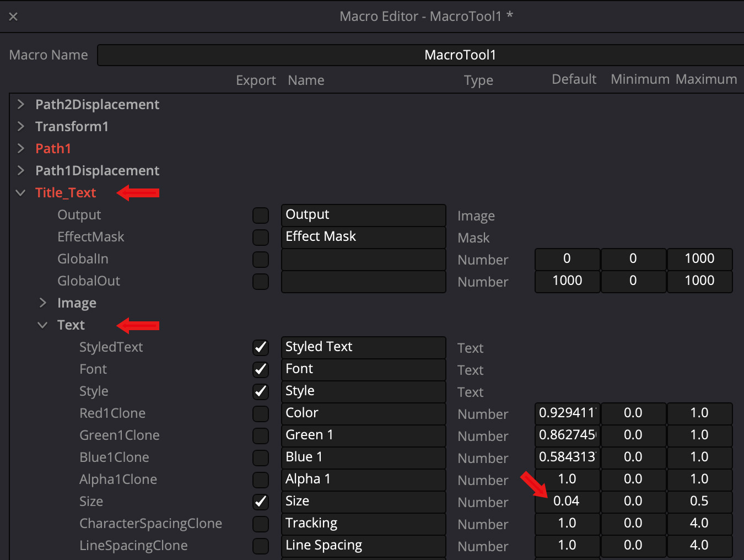Collapse the Text group chevron
744x560 pixels.
pos(42,325)
